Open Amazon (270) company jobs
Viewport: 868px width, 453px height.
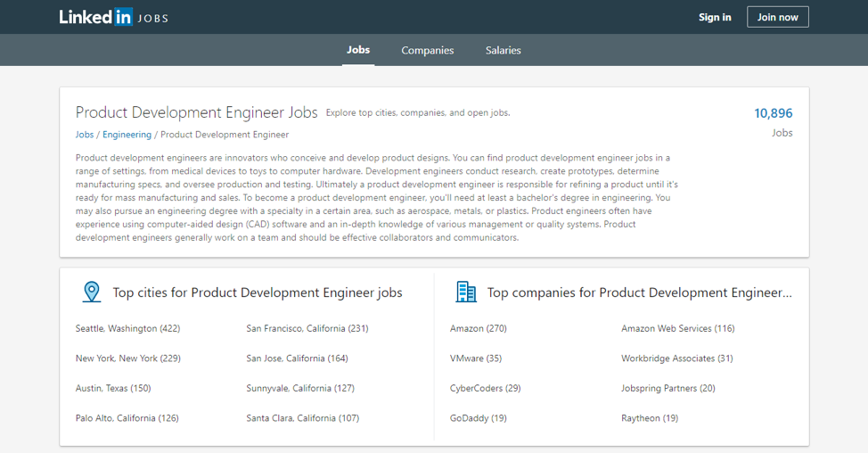click(479, 328)
